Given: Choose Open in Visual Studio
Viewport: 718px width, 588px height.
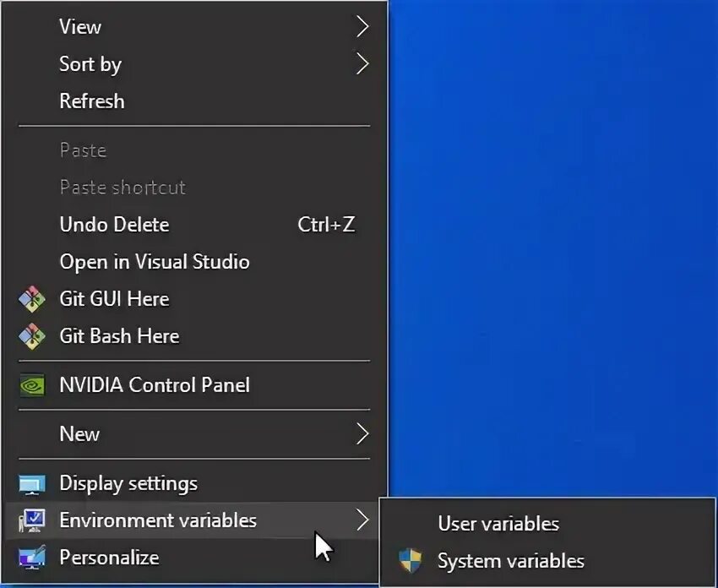Looking at the screenshot, I should coord(194,262).
